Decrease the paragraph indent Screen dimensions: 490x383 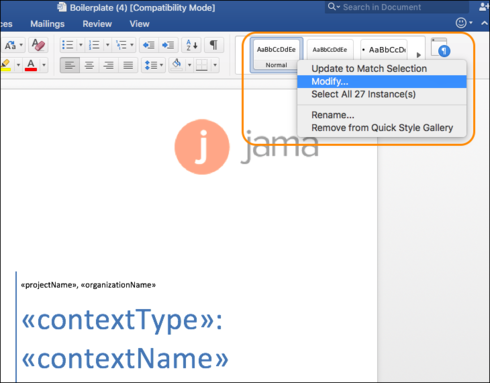[x=148, y=45]
